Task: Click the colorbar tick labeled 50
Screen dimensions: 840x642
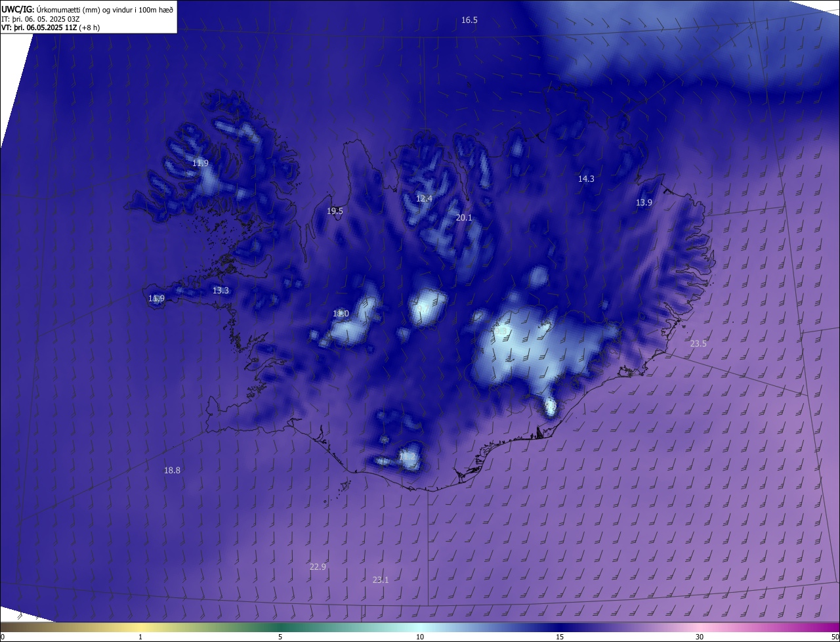Action: click(835, 637)
